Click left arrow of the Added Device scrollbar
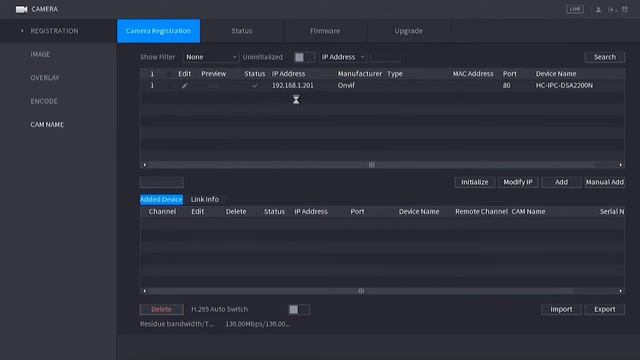 click(x=144, y=291)
